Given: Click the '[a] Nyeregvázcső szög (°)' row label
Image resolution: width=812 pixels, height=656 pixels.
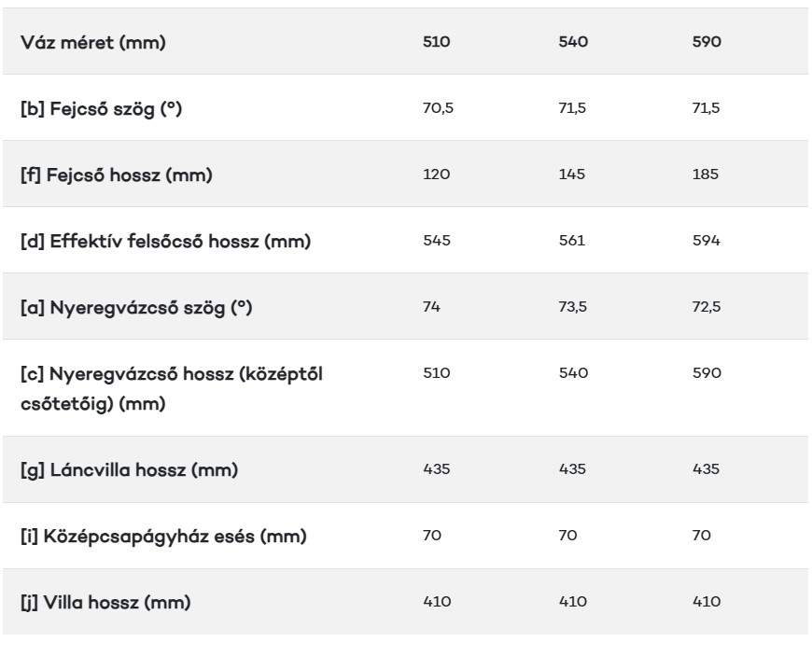Looking at the screenshot, I should tap(136, 307).
